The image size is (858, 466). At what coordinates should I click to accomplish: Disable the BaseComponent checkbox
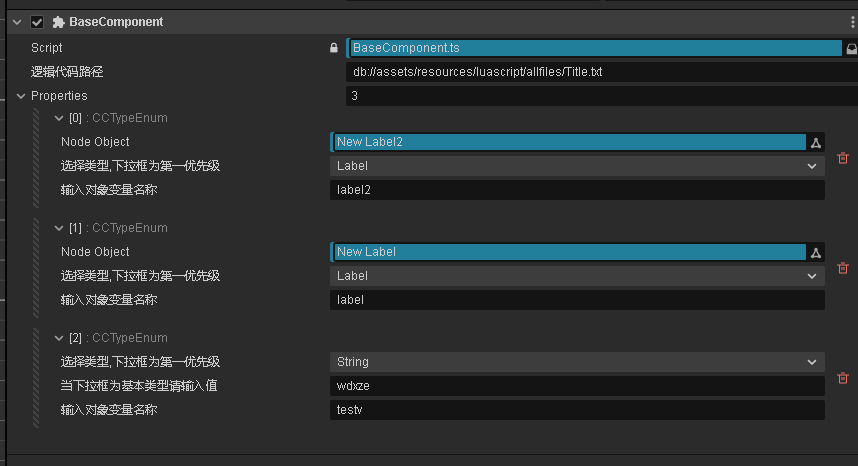[x=37, y=22]
